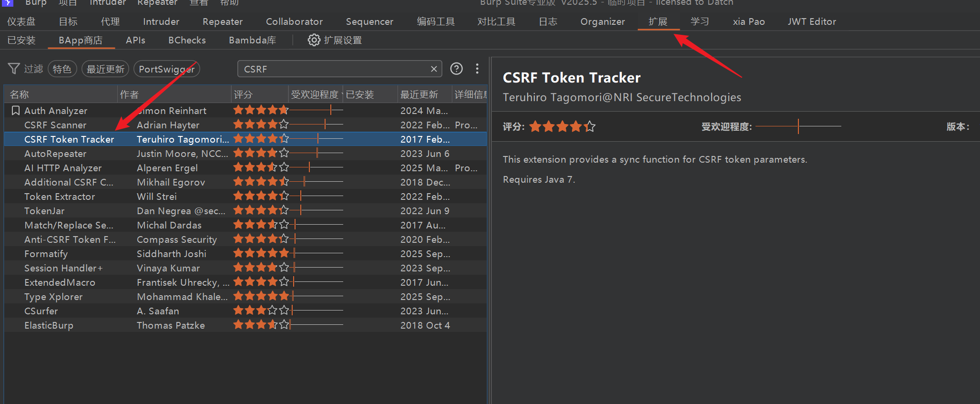Viewport: 980px width, 404px height.
Task: Click the filter funnel icon
Action: tap(14, 69)
